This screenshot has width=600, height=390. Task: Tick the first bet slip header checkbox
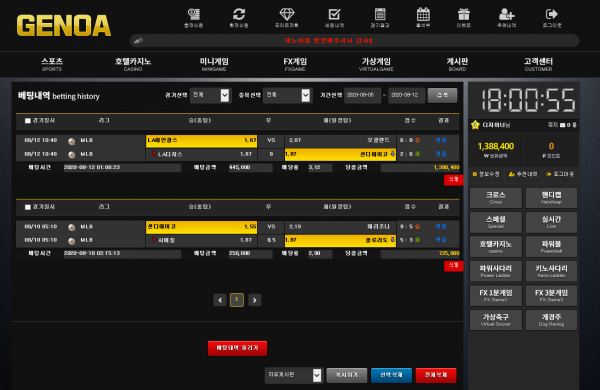[x=28, y=121]
